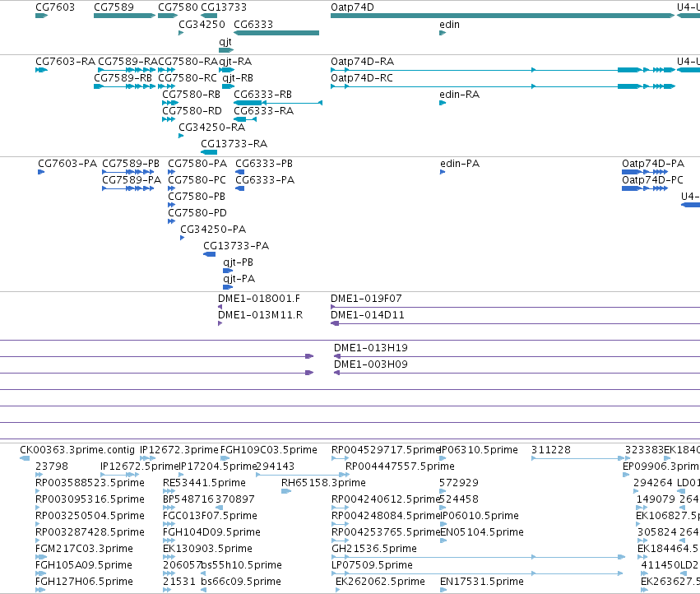
Task: Select protein CG7580-PD
Action: click(x=197, y=213)
